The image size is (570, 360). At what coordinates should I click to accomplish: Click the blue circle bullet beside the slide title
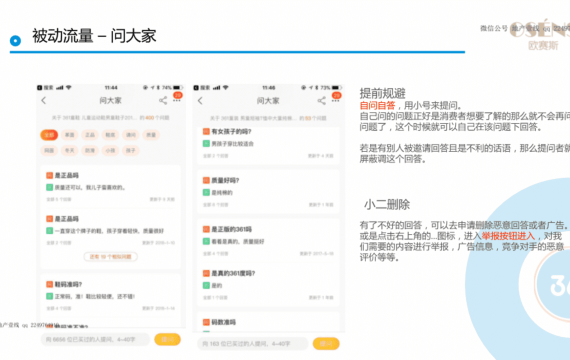[x=15, y=41]
